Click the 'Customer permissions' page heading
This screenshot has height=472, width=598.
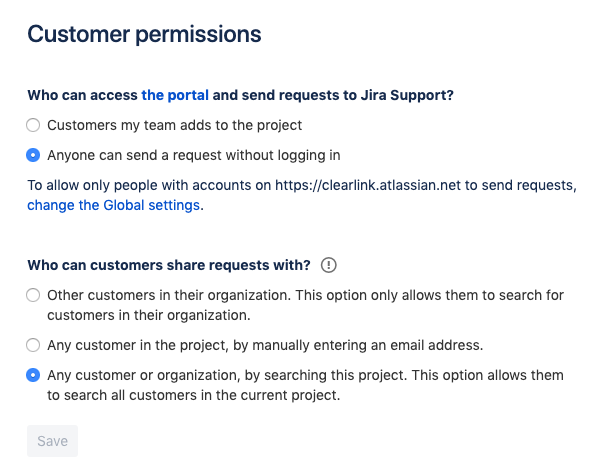144,34
